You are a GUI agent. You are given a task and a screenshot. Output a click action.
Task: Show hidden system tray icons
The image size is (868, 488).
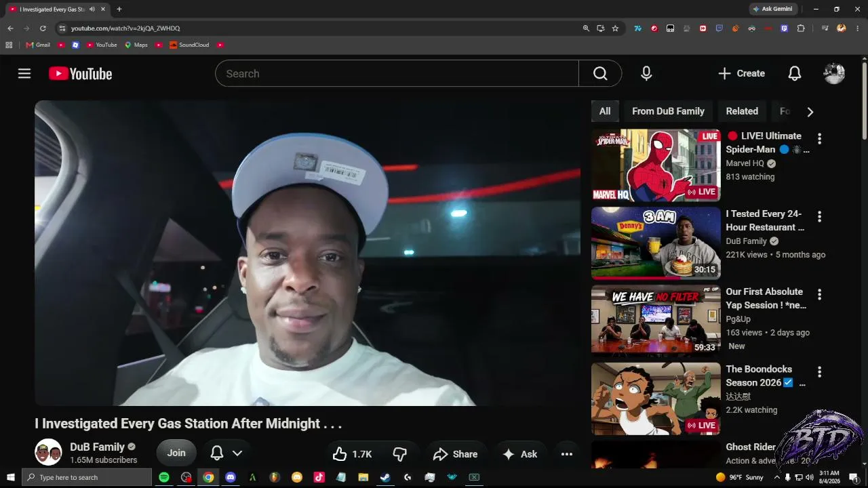coord(777,477)
